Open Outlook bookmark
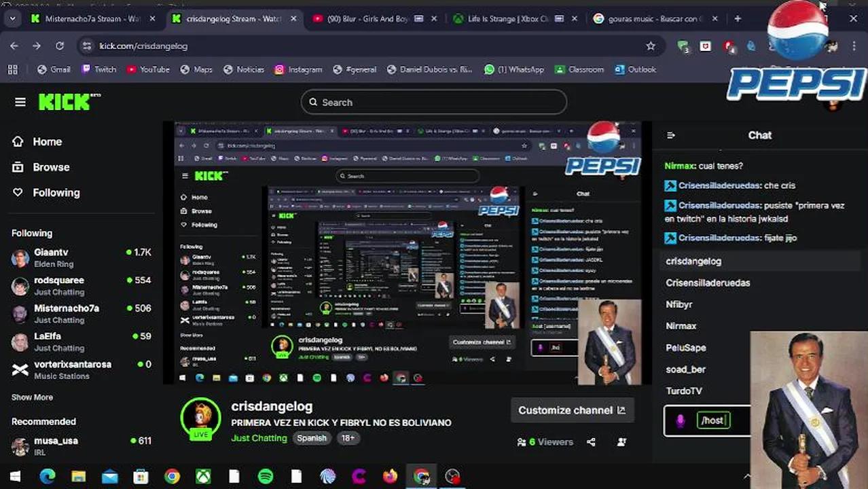This screenshot has width=868, height=489. [636, 69]
